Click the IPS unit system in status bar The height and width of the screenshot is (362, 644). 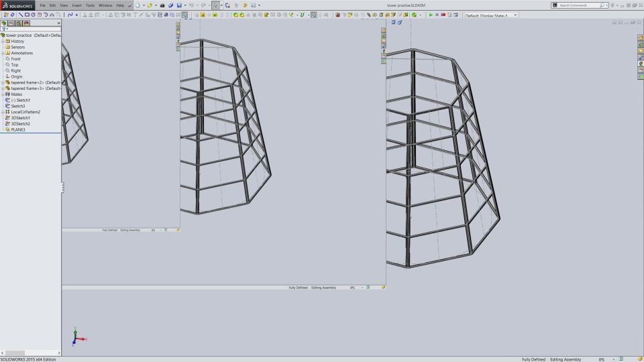coord(601,359)
